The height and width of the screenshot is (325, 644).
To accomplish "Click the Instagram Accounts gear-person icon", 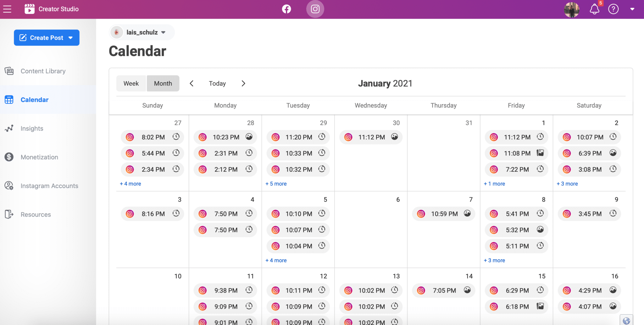I will (x=9, y=186).
